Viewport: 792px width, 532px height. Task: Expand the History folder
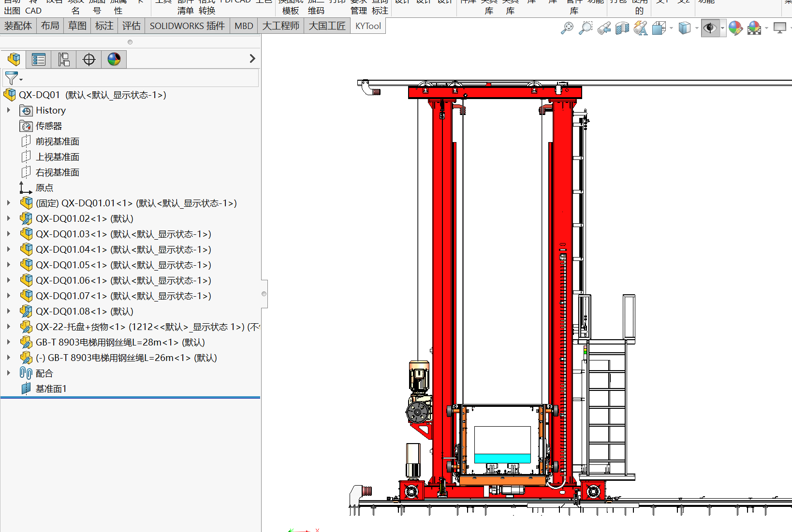tap(8, 110)
